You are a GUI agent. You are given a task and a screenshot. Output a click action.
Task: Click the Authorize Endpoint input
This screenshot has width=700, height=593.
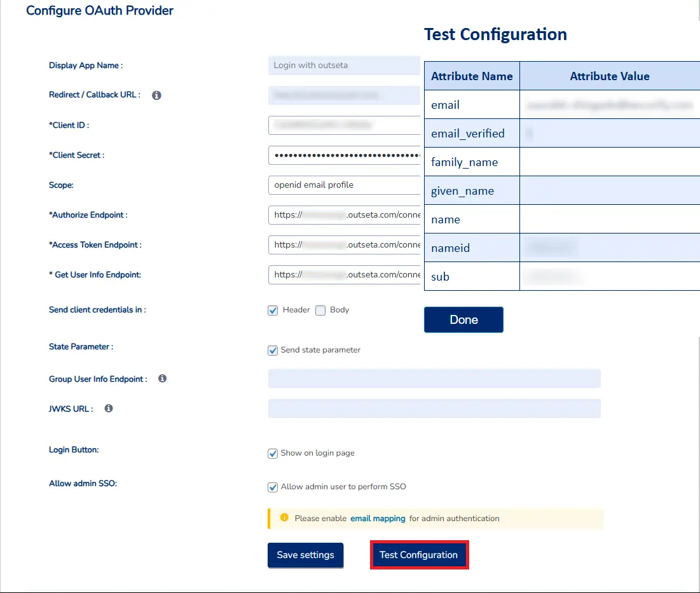[344, 215]
